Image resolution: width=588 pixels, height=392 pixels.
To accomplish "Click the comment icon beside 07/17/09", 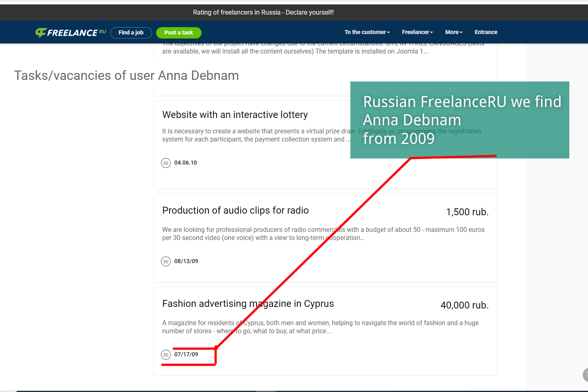I will click(x=166, y=355).
